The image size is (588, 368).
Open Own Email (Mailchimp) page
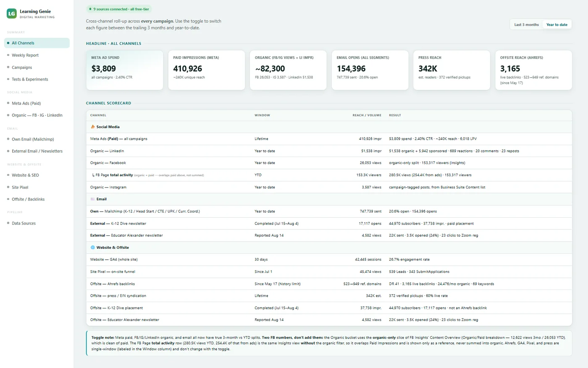pyautogui.click(x=37, y=139)
